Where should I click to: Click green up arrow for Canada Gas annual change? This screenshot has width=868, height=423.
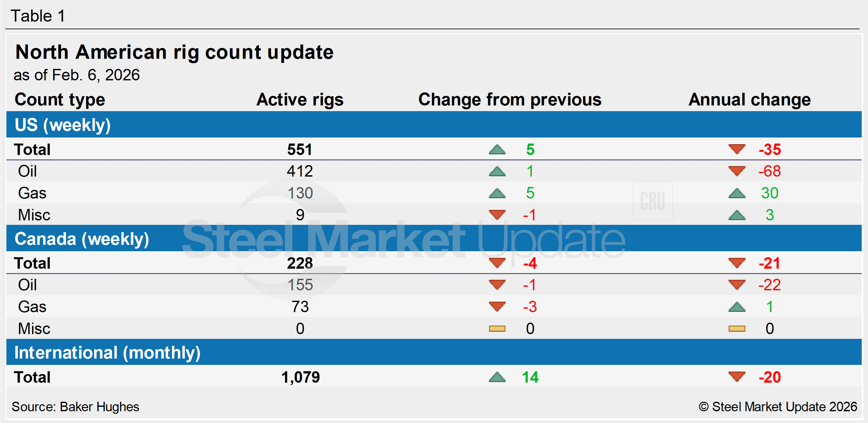pos(736,307)
